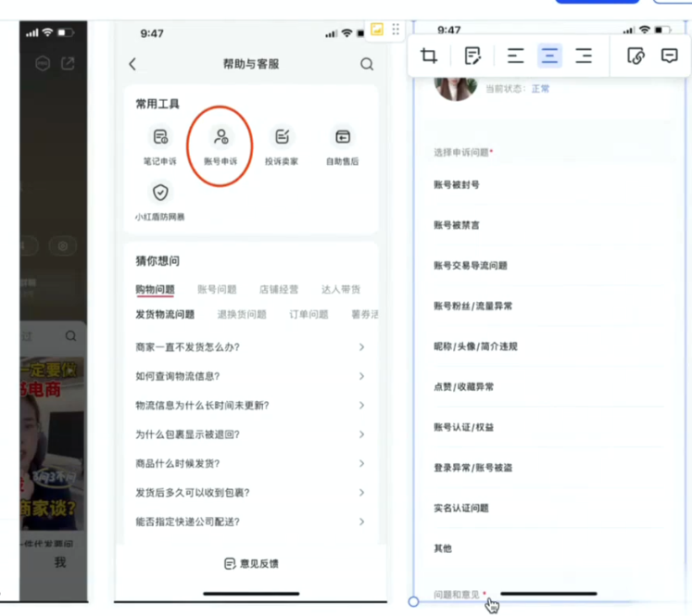
Task: Open 小红盾防网暴 shield tool
Action: (x=159, y=202)
